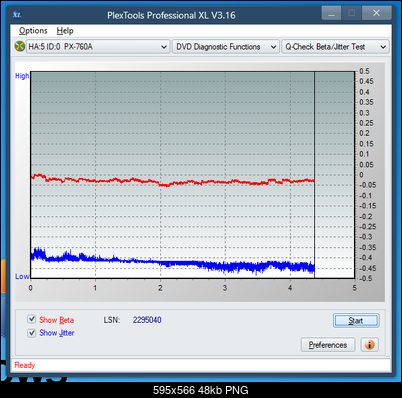Start the Beta/Jitter test
This screenshot has height=398, width=402.
click(356, 321)
